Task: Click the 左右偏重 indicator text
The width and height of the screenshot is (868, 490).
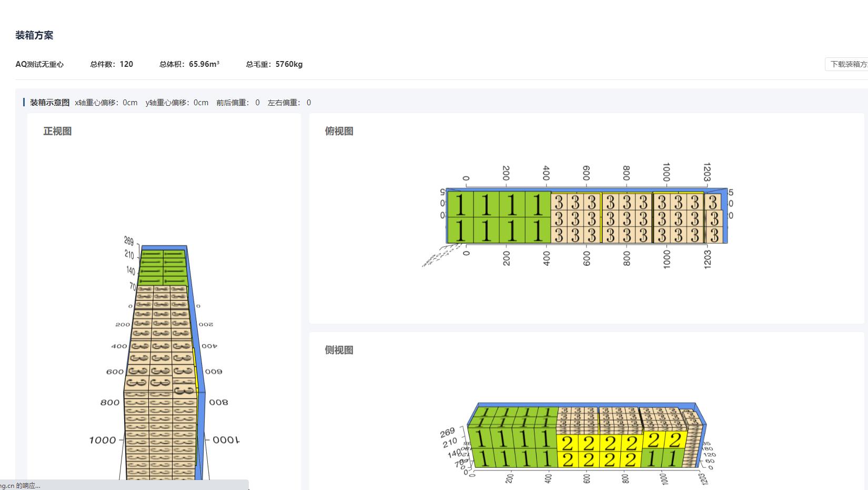Action: 289,103
